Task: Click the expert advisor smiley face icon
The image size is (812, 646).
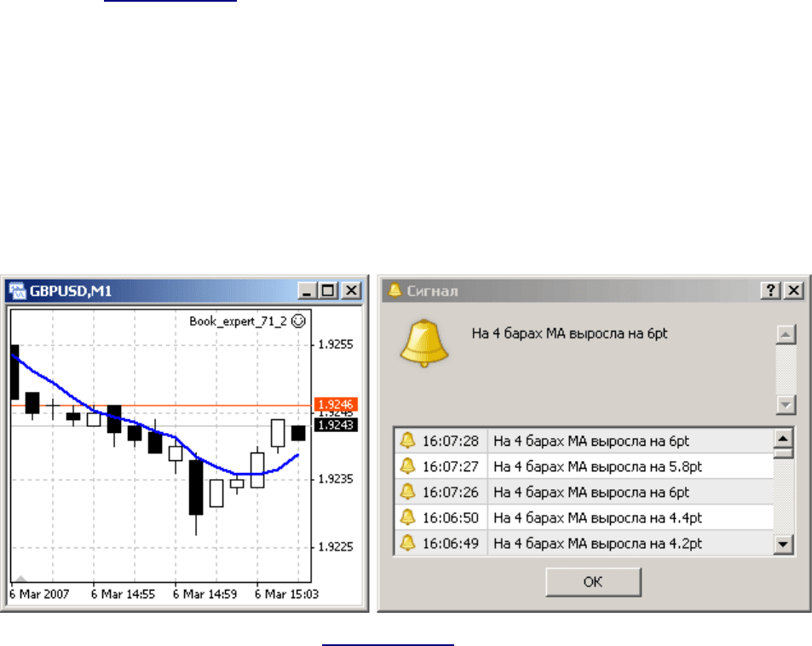Action: 298,320
